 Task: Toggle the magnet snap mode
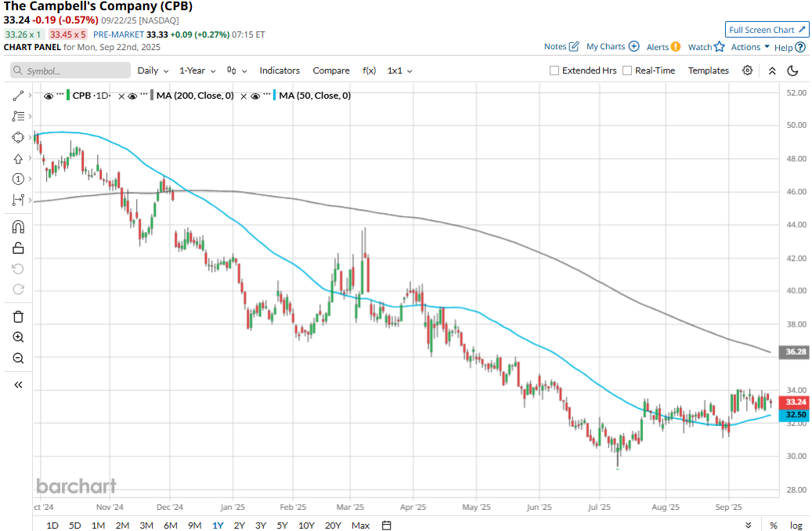17,227
